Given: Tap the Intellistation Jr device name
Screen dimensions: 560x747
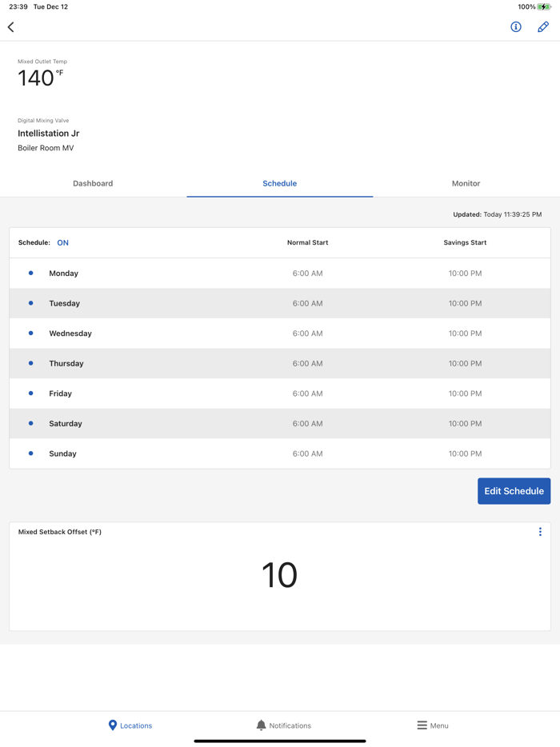Looking at the screenshot, I should click(49, 134).
